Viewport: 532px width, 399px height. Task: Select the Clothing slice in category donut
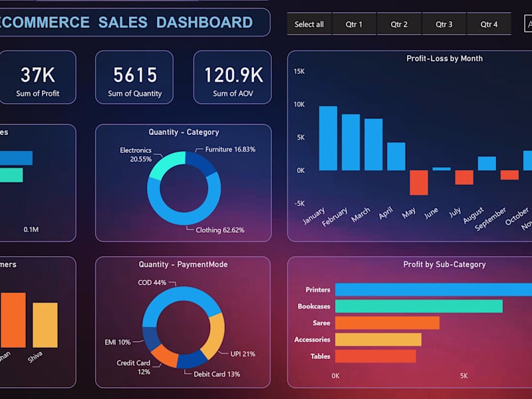(x=184, y=217)
